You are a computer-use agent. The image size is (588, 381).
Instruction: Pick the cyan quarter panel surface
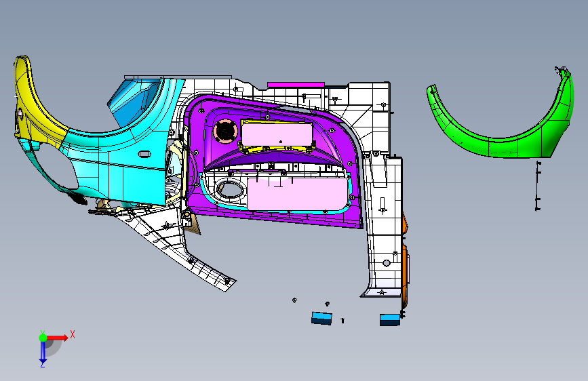[x=120, y=165]
